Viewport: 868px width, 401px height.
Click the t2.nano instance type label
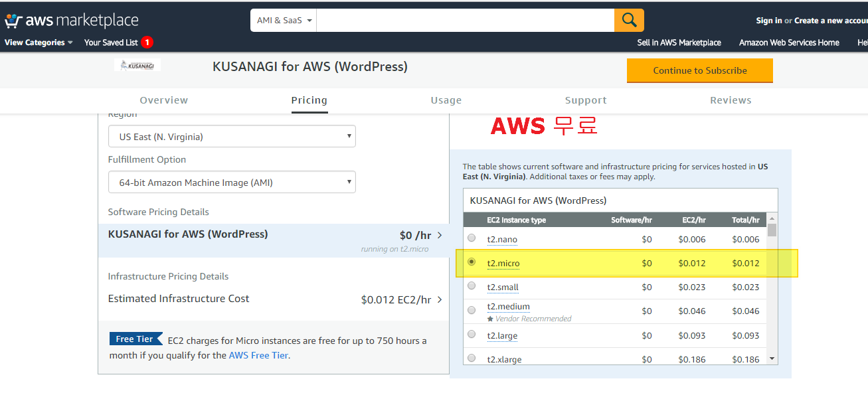[502, 239]
